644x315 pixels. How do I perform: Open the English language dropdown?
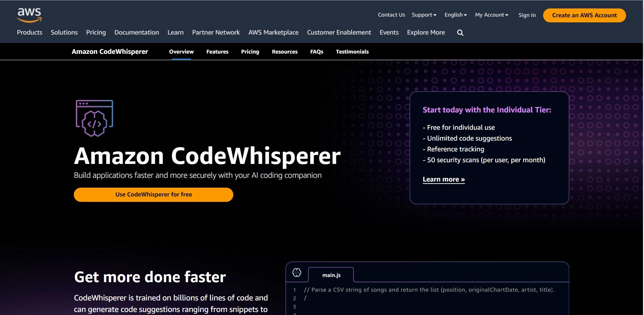[455, 15]
